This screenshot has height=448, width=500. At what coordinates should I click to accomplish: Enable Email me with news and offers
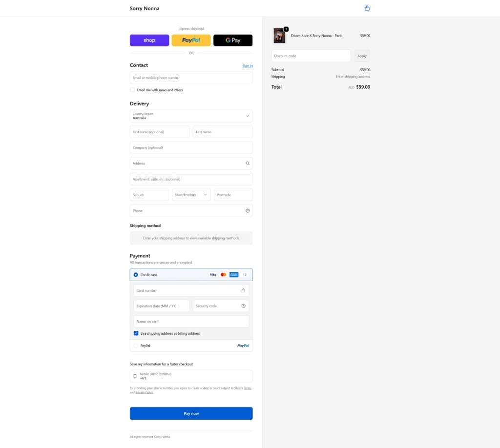[132, 90]
